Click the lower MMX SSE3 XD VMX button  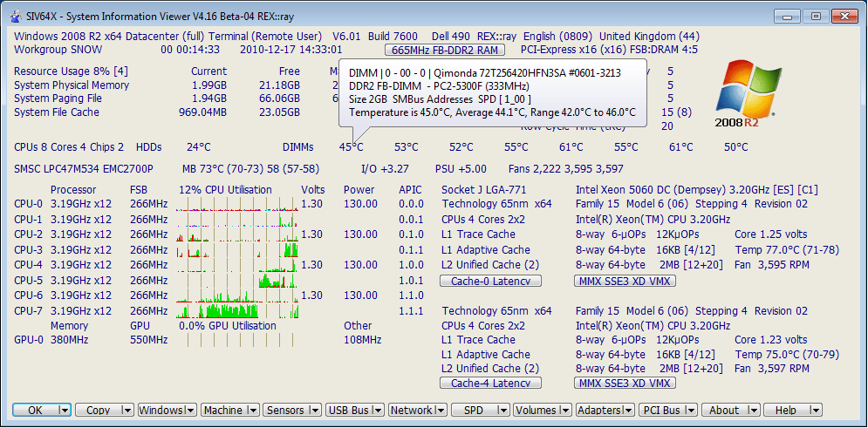click(x=625, y=383)
